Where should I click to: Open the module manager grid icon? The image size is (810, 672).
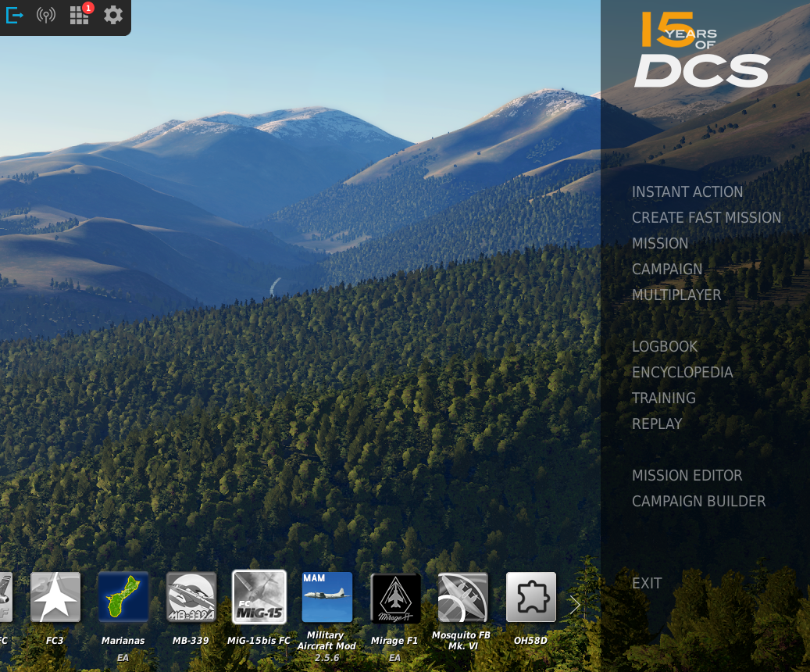[x=79, y=16]
